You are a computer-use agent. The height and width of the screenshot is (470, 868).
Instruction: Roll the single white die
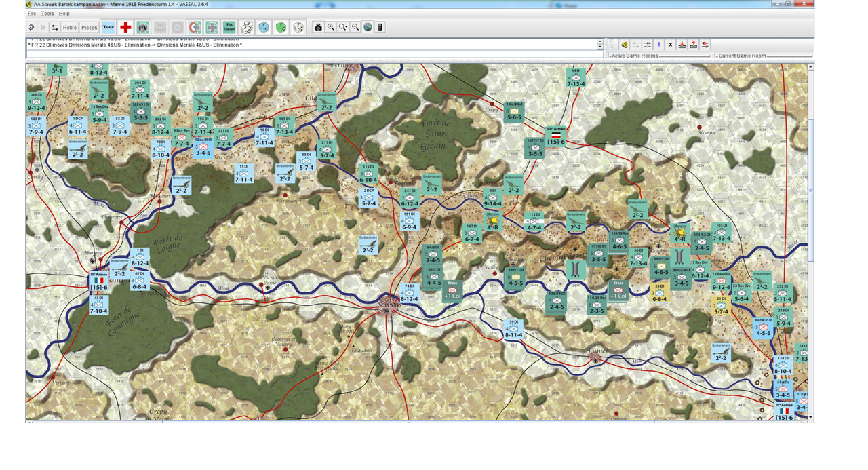pyautogui.click(x=298, y=27)
